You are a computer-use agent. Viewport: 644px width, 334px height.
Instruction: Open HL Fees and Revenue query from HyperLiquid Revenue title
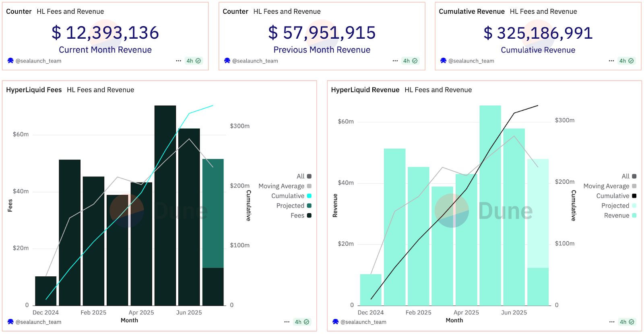438,90
